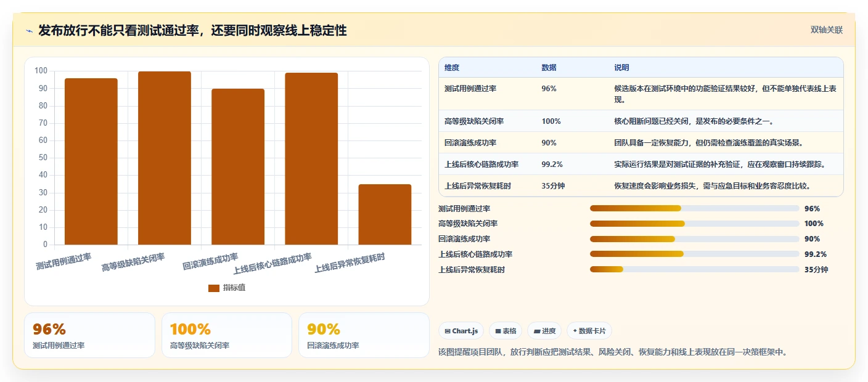Select the Chart.js tag chip
The width and height of the screenshot is (868, 382).
(x=461, y=331)
